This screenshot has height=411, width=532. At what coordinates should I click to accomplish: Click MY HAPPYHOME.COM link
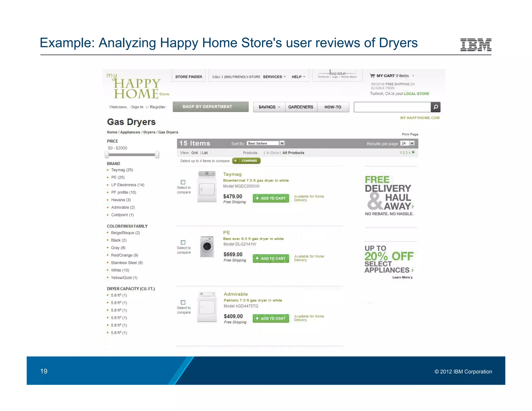pos(420,118)
